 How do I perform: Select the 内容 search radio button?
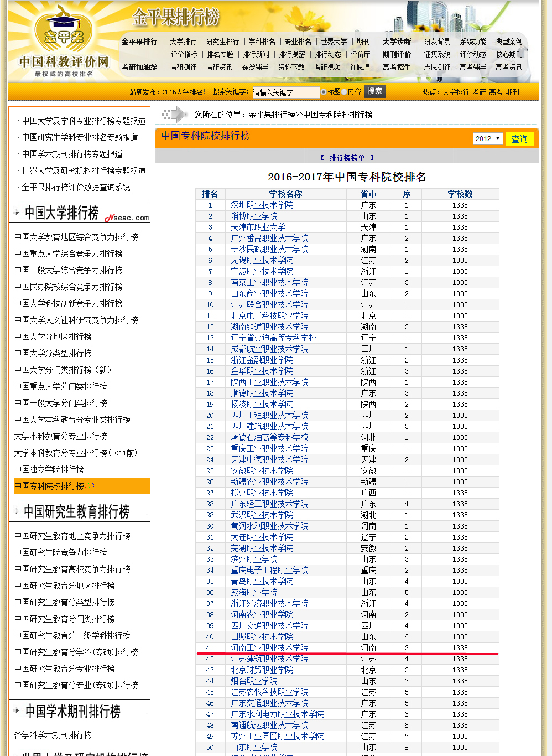coord(344,92)
